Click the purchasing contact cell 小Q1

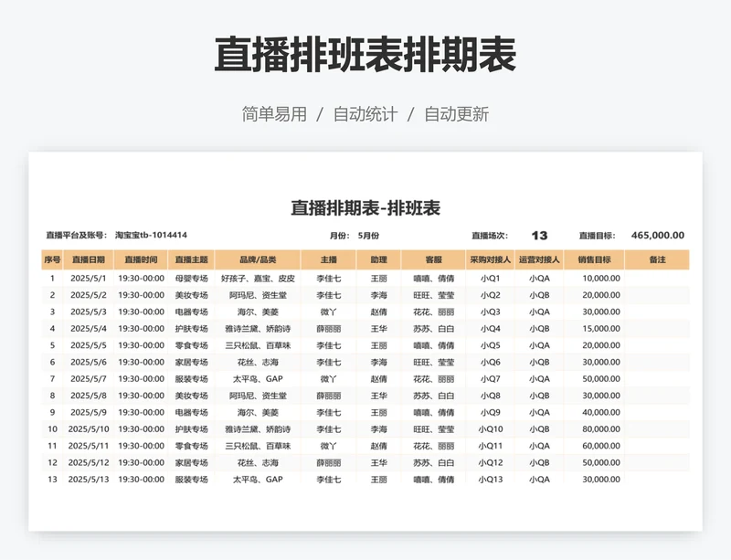(x=490, y=279)
